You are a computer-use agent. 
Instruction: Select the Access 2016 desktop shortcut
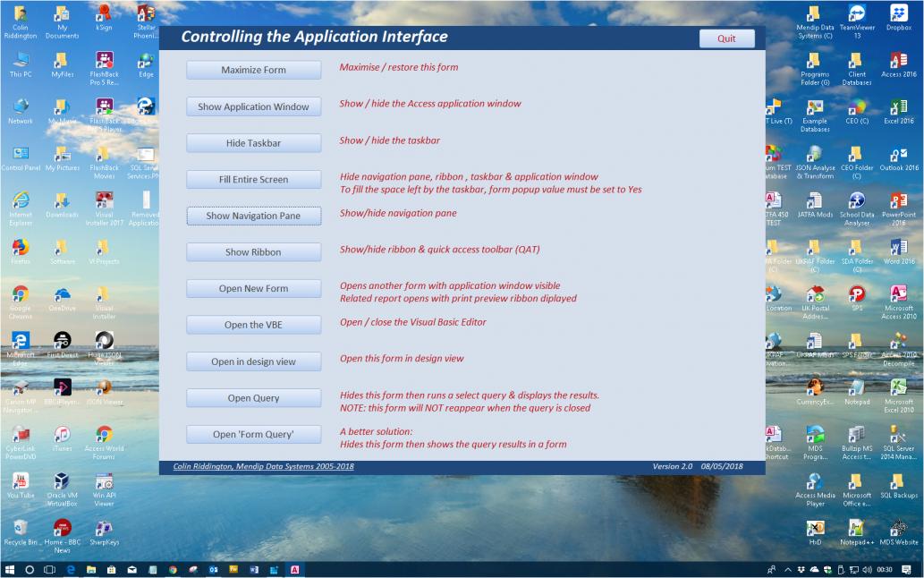point(899,64)
